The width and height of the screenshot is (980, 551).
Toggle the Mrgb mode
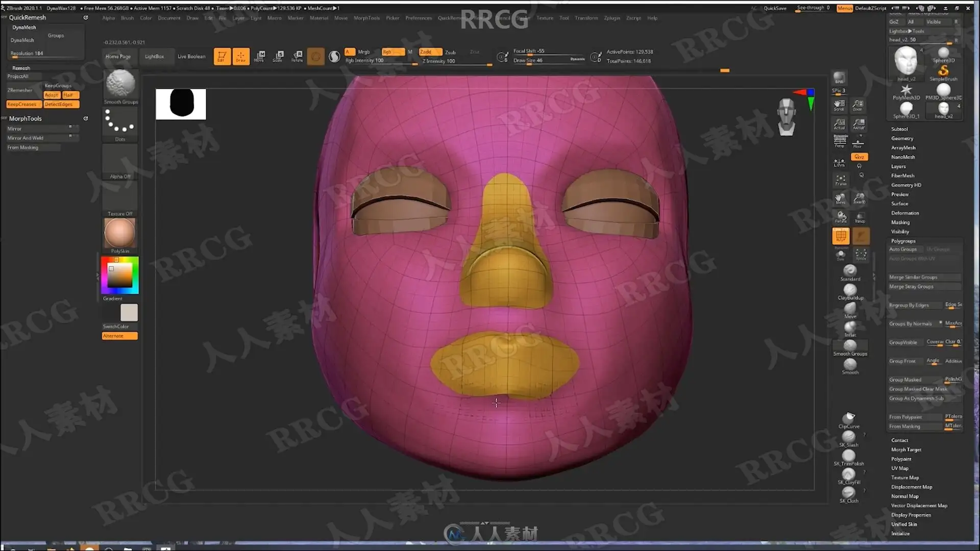(364, 52)
